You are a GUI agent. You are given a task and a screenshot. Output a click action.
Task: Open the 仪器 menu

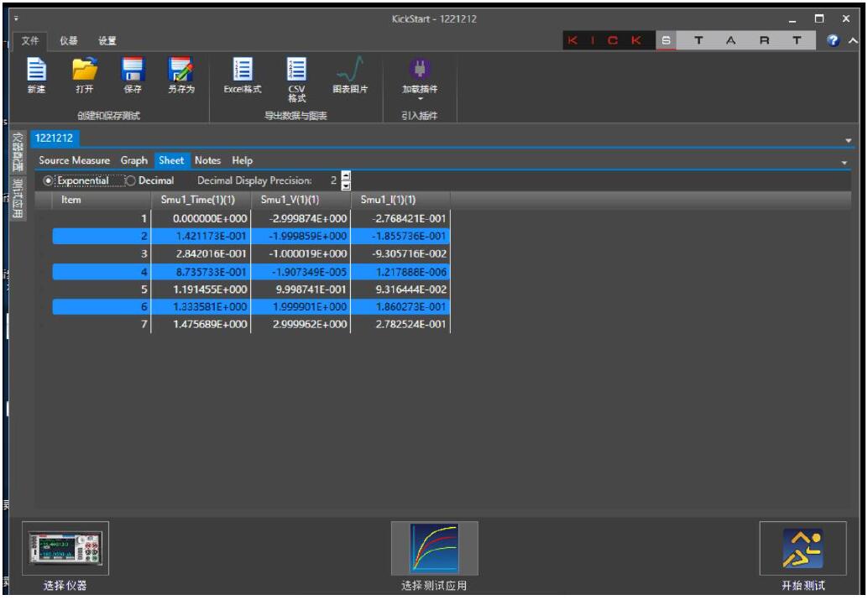69,41
